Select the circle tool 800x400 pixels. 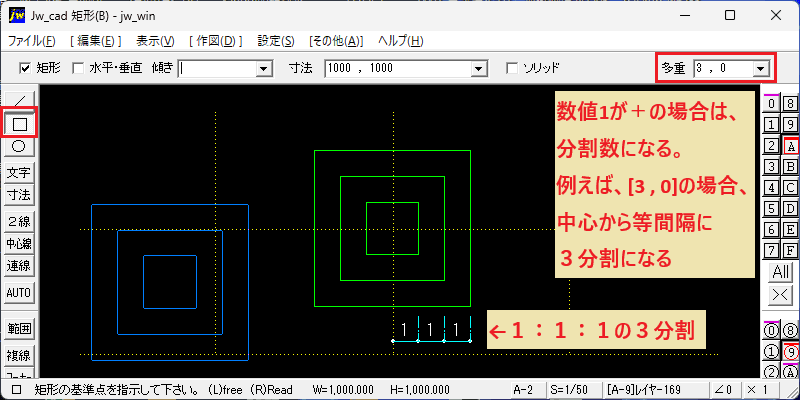coord(19,147)
